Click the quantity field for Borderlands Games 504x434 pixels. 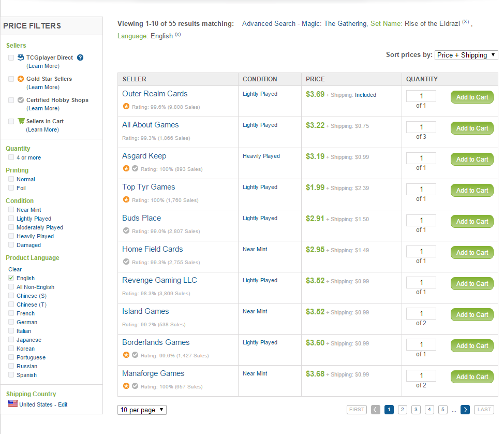421,344
